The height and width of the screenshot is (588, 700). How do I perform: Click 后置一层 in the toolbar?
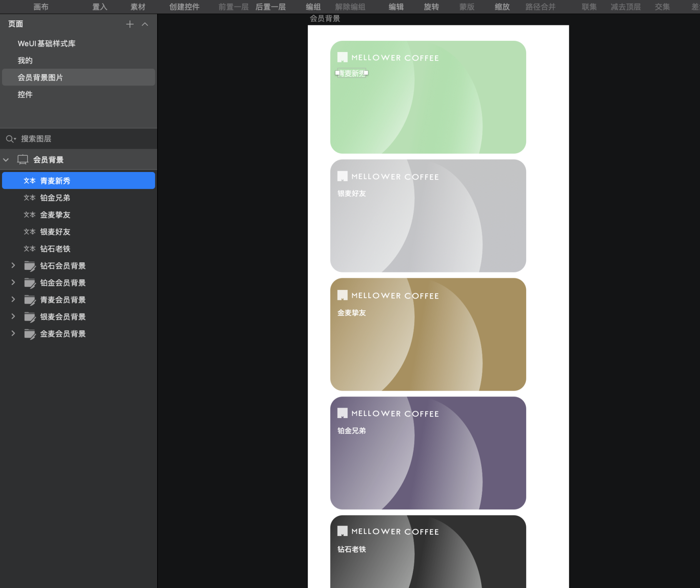click(x=270, y=7)
